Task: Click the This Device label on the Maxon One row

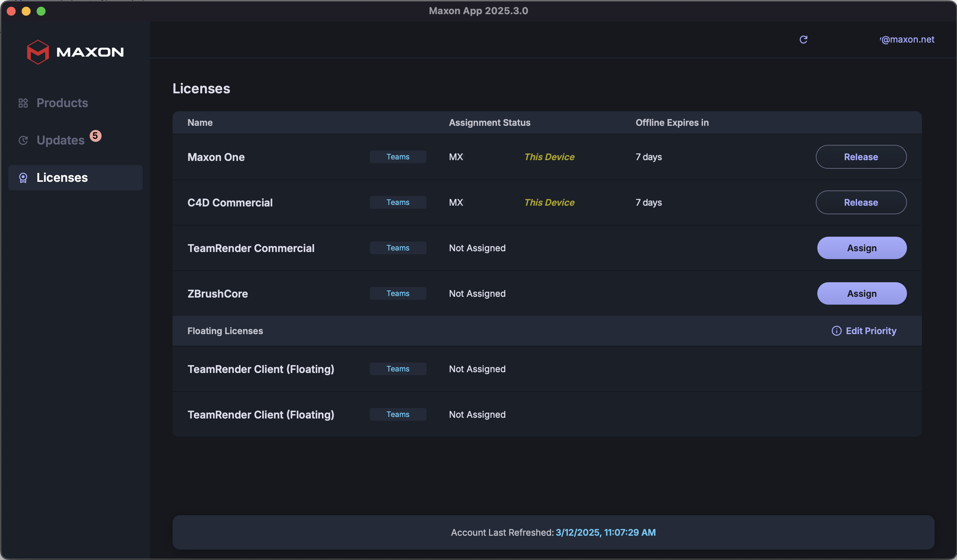Action: click(x=549, y=157)
